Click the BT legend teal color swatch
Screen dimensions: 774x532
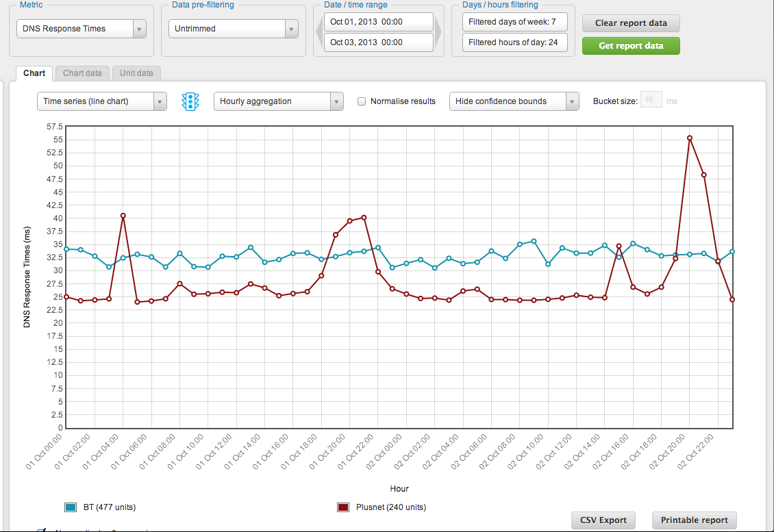(71, 507)
